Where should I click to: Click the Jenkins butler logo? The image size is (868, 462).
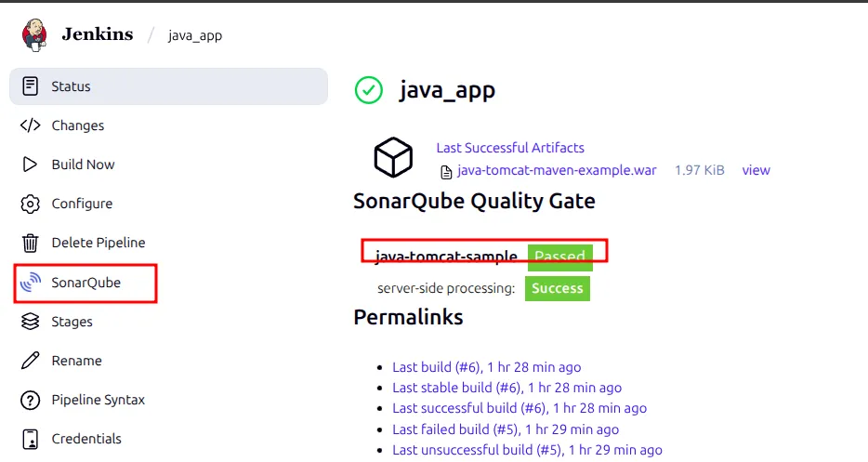(34, 35)
